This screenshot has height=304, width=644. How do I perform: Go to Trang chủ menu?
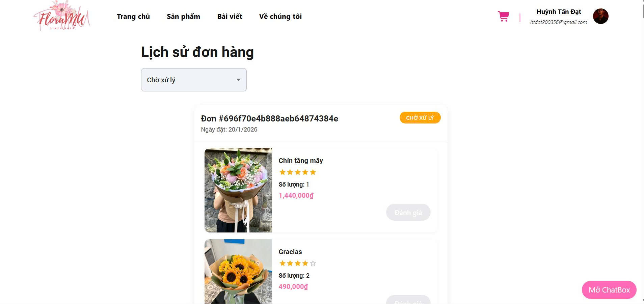point(133,17)
